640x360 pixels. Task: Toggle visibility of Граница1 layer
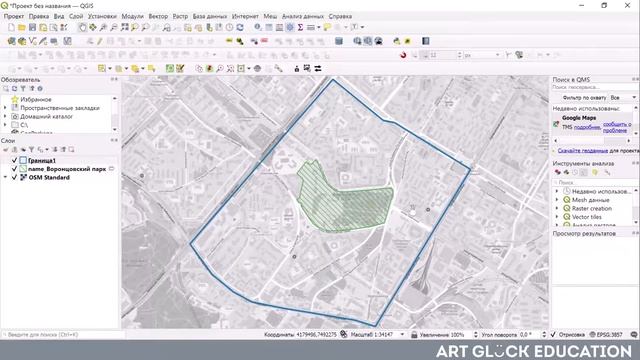[15, 160]
